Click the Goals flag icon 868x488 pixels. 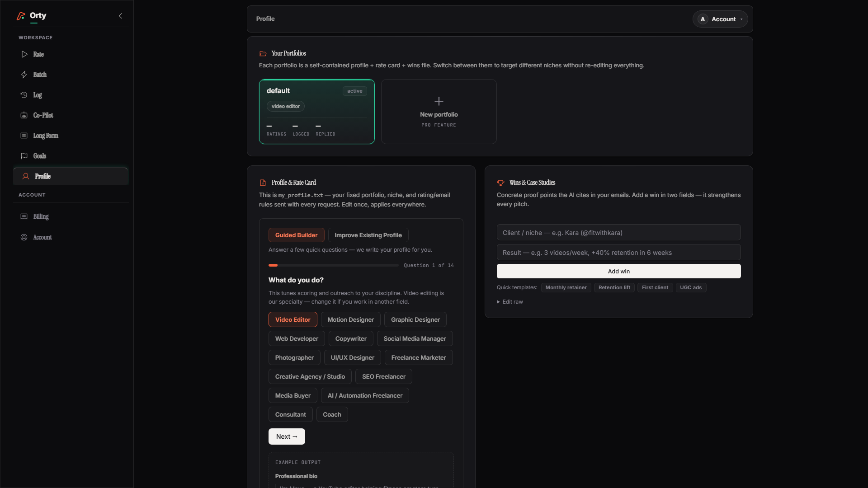[x=24, y=156]
